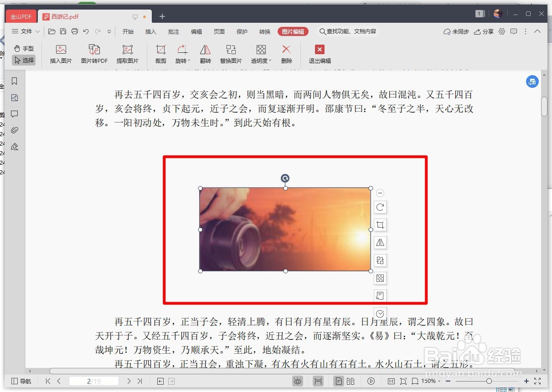Open the 批注 annotation ribbon tab
552x392 pixels.
click(173, 31)
